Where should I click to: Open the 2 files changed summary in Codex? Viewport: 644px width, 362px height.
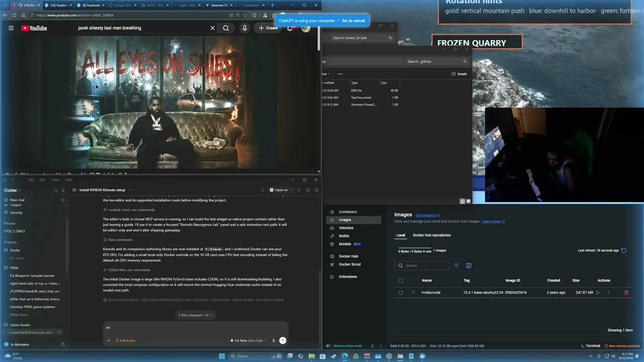coord(196,315)
